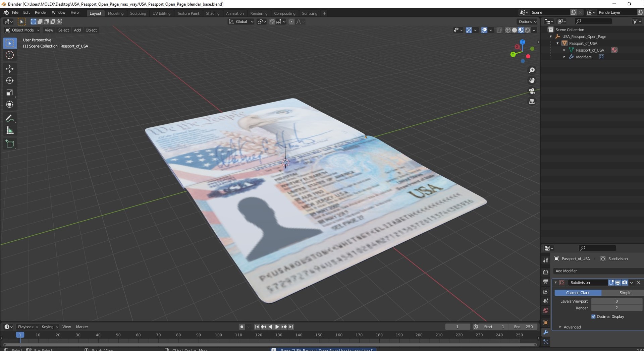Switch to Wireframe viewport shading
644x351 pixels.
pyautogui.click(x=508, y=30)
